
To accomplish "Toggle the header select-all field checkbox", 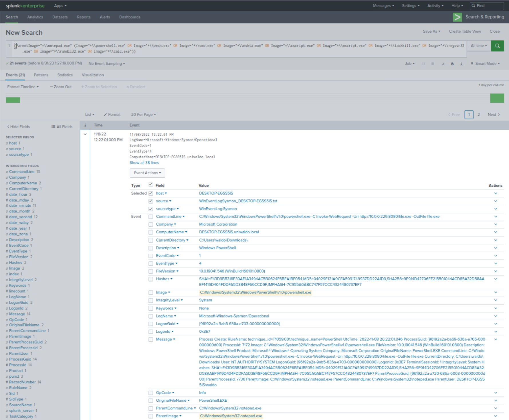I will (150, 185).
